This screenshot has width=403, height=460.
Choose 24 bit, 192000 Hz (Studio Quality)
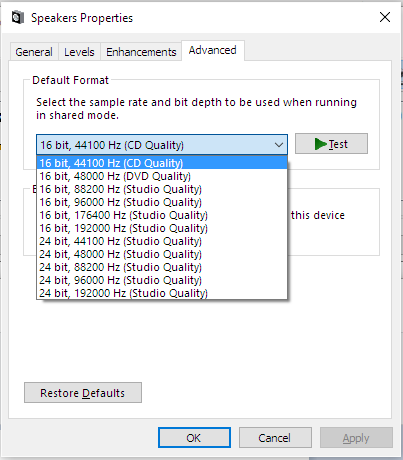point(162,293)
